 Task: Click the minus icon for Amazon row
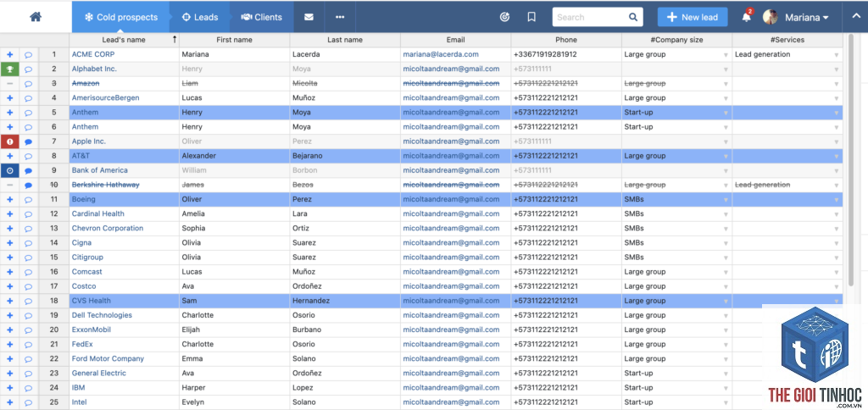(9, 84)
